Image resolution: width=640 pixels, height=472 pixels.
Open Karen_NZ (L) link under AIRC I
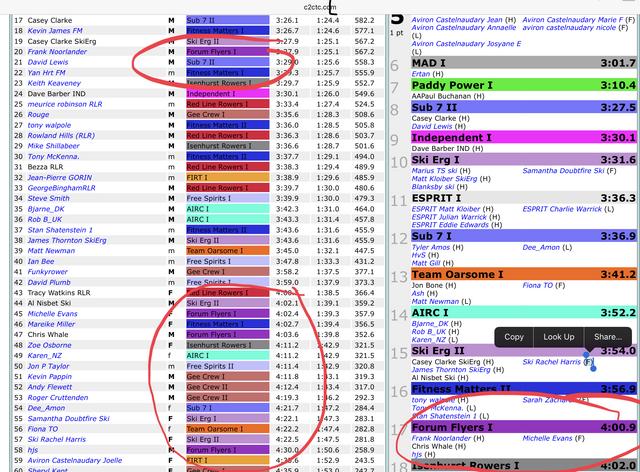tap(435, 340)
